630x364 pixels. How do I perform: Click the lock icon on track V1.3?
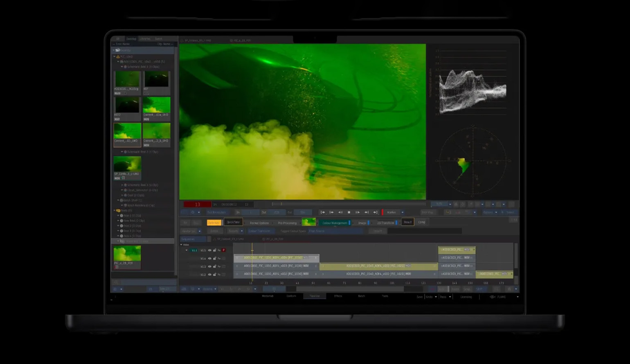pos(214,267)
